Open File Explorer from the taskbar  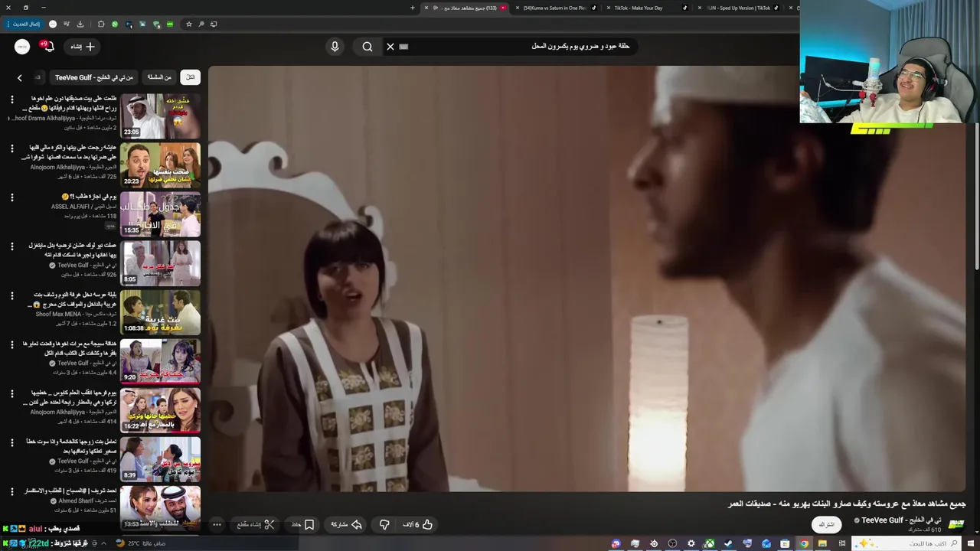click(x=822, y=543)
